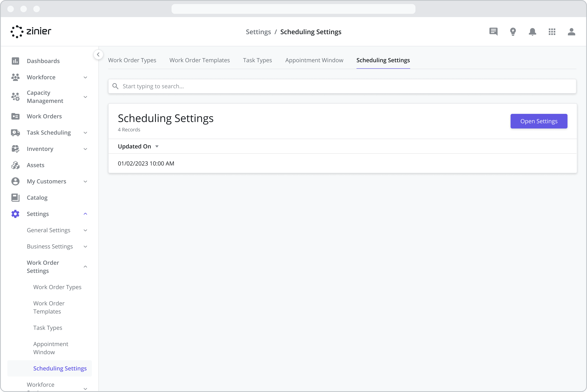The height and width of the screenshot is (392, 587).
Task: Select the Scheduling Settings tab
Action: [x=383, y=60]
